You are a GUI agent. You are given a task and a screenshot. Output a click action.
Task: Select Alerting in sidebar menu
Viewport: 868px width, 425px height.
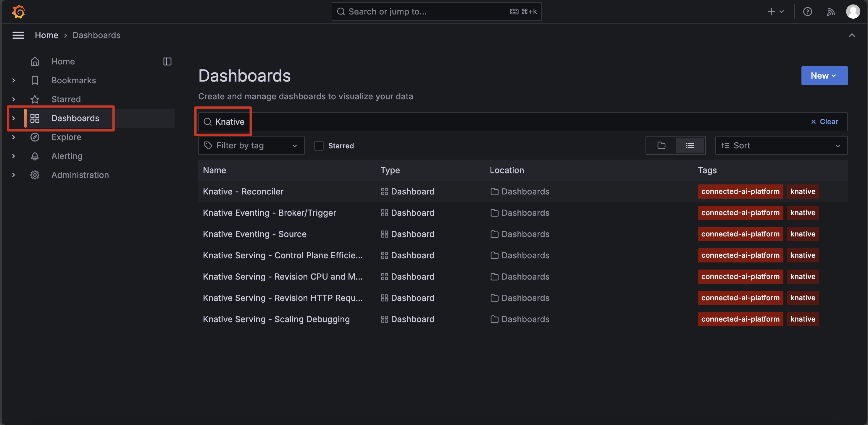click(67, 156)
